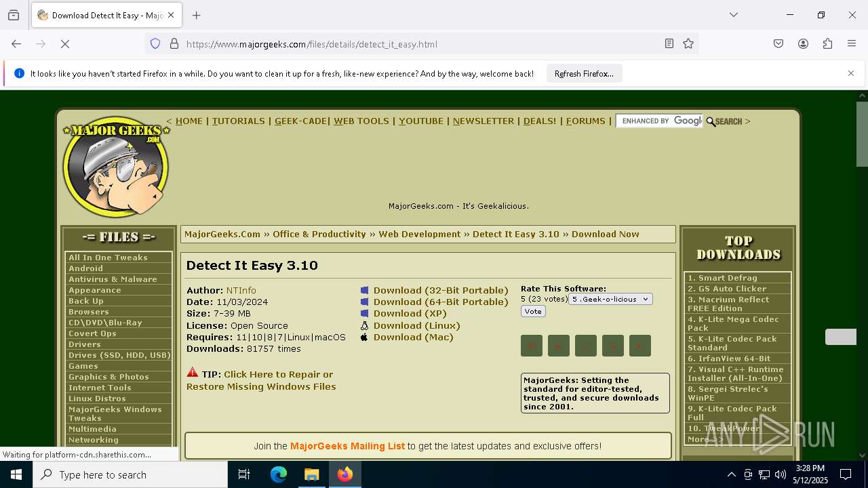This screenshot has height=488, width=868.
Task: Close the Download Detect It Easy tab
Action: [171, 15]
